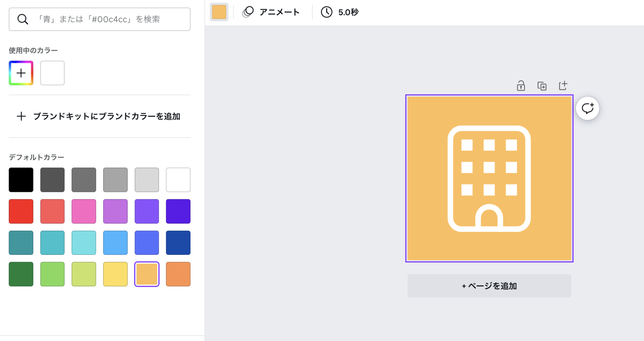Click the add page icon above the canvas
Screen dimensions: 644x341
click(x=563, y=85)
